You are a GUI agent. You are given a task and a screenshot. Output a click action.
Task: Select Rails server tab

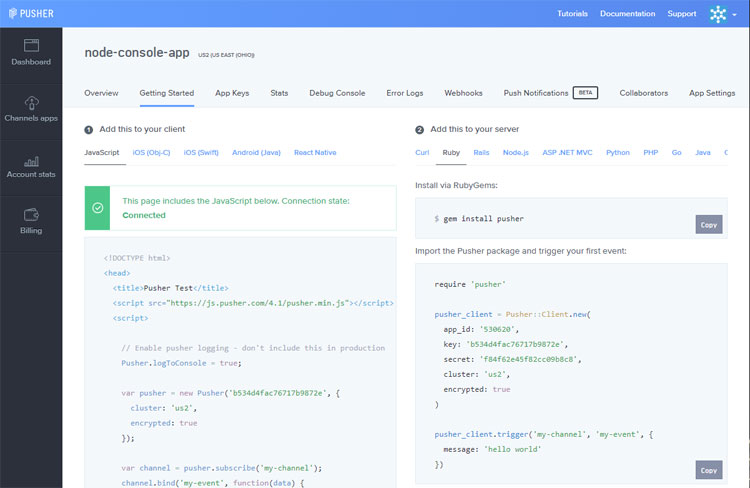(481, 153)
